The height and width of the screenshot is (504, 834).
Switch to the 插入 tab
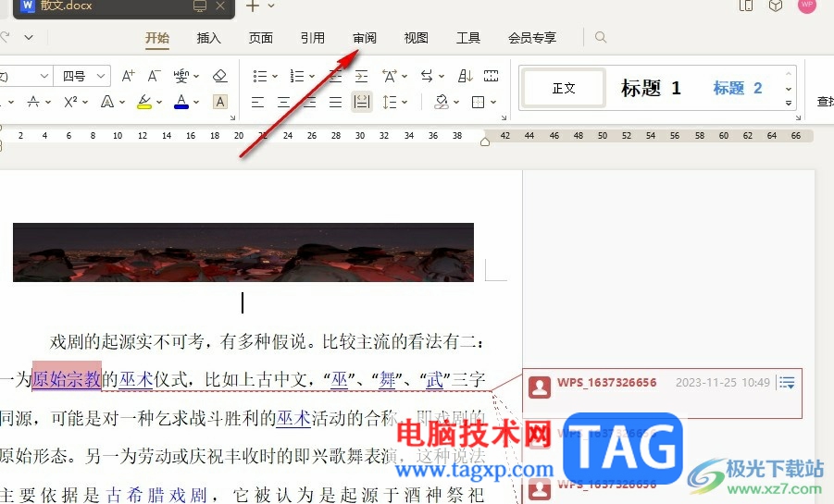(208, 38)
